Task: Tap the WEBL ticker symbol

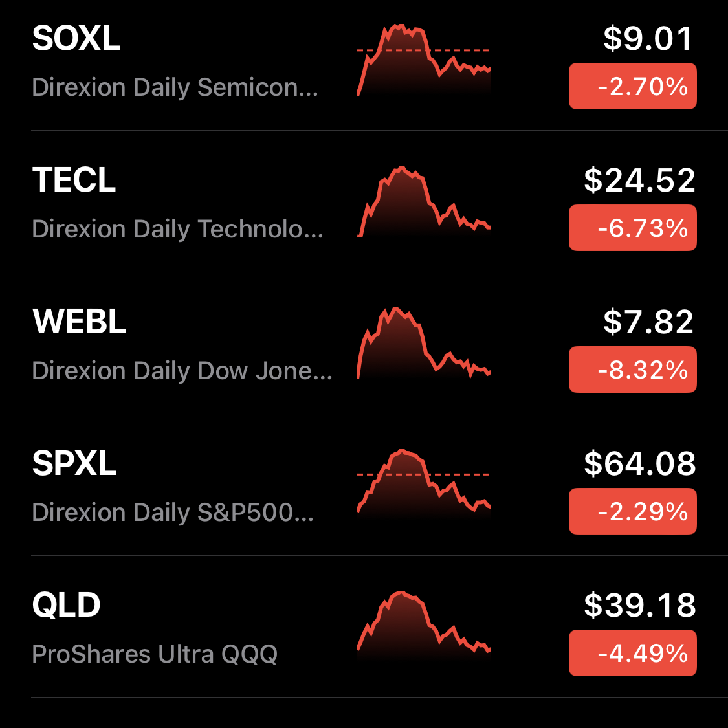Action: [x=79, y=322]
